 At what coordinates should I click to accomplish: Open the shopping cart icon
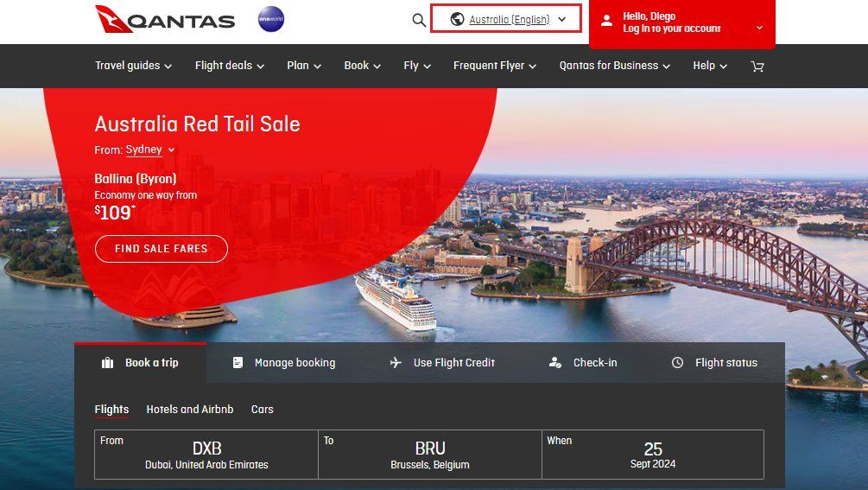pos(757,67)
